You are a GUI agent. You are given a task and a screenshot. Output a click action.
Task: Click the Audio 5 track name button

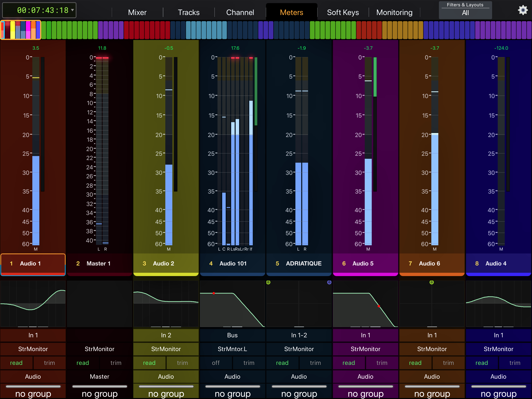(365, 264)
